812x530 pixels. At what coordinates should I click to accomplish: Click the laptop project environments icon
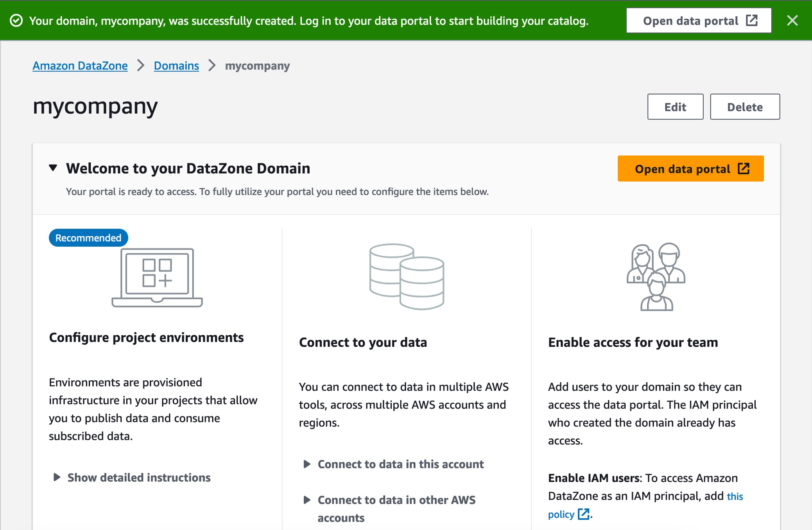click(157, 278)
